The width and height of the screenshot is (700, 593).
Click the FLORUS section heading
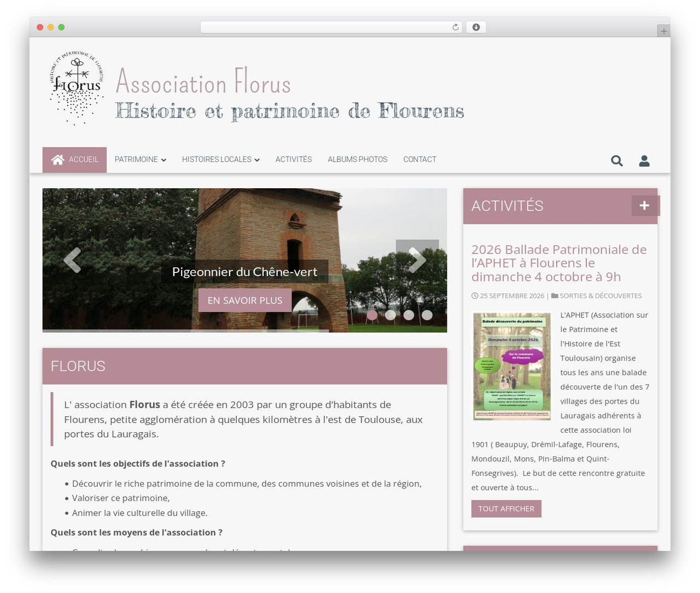(x=78, y=366)
